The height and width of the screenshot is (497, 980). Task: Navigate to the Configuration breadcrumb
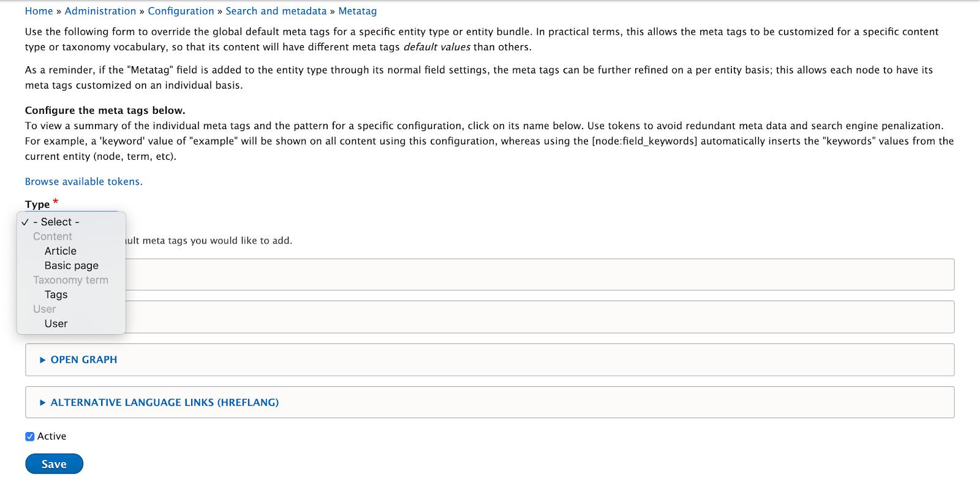coord(181,11)
